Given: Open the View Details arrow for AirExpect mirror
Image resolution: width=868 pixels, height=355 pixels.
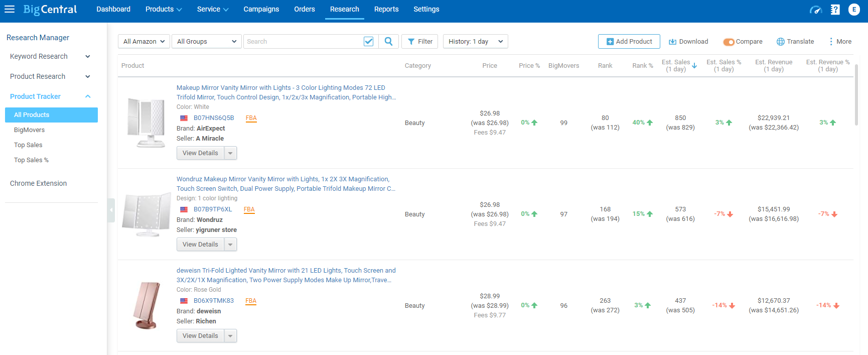Looking at the screenshot, I should point(230,153).
